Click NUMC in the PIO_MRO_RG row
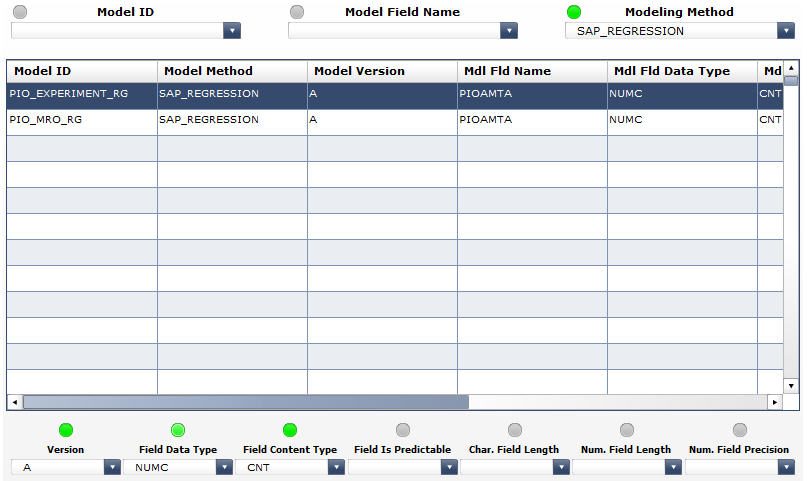This screenshot has width=807, height=481. tap(682, 122)
